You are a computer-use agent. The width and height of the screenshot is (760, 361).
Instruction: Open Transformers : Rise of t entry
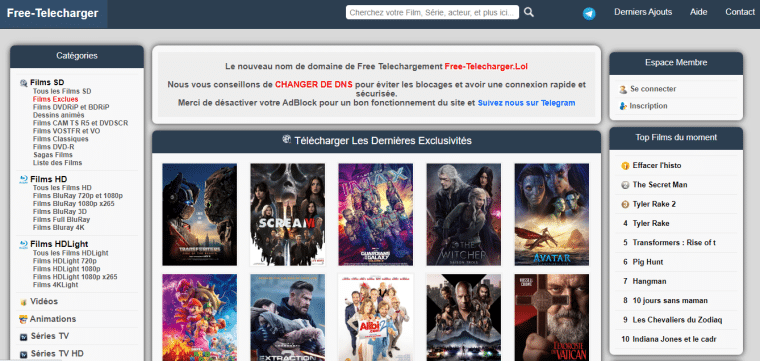coord(674,243)
